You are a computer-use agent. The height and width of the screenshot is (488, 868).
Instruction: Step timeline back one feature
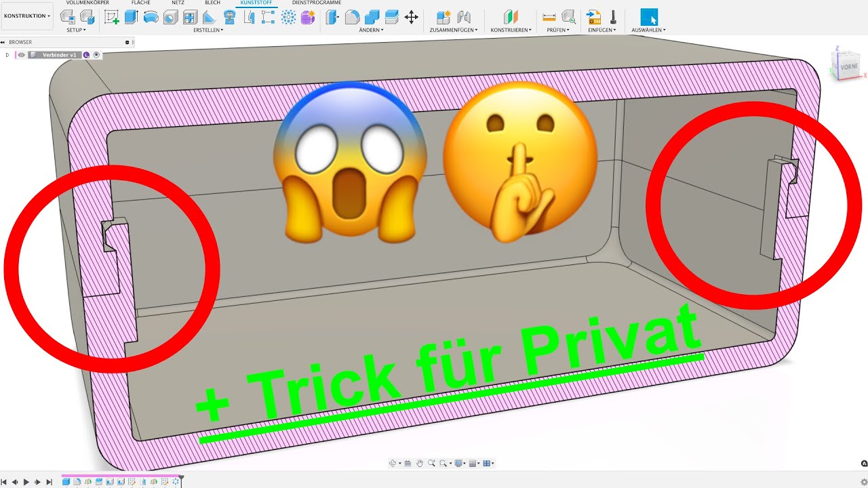pyautogui.click(x=15, y=482)
